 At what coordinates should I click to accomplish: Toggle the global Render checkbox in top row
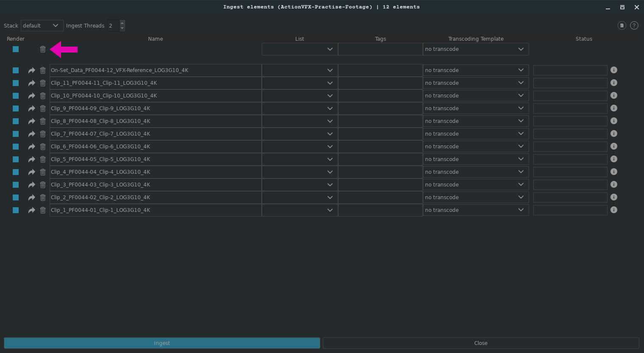(16, 49)
